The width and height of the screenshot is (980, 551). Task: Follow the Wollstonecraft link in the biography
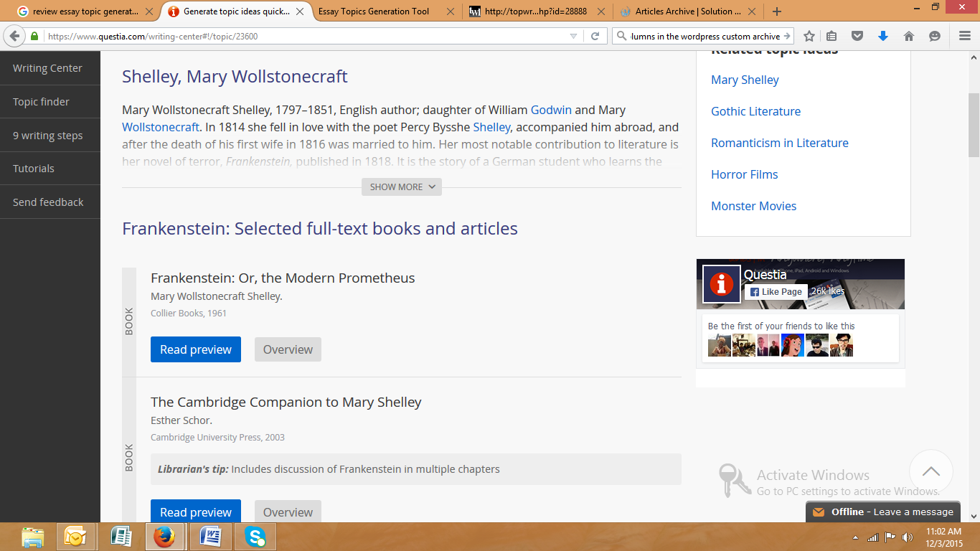coord(161,127)
